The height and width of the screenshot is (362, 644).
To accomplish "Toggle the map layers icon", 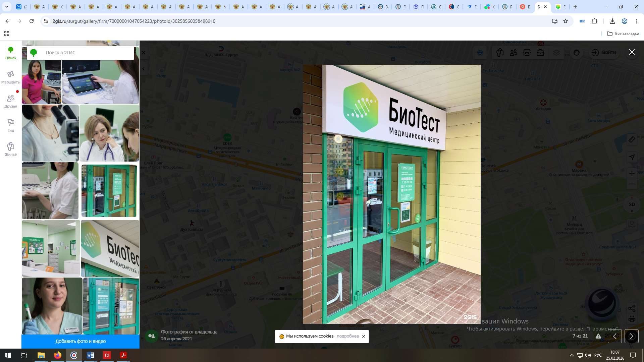I will (556, 53).
